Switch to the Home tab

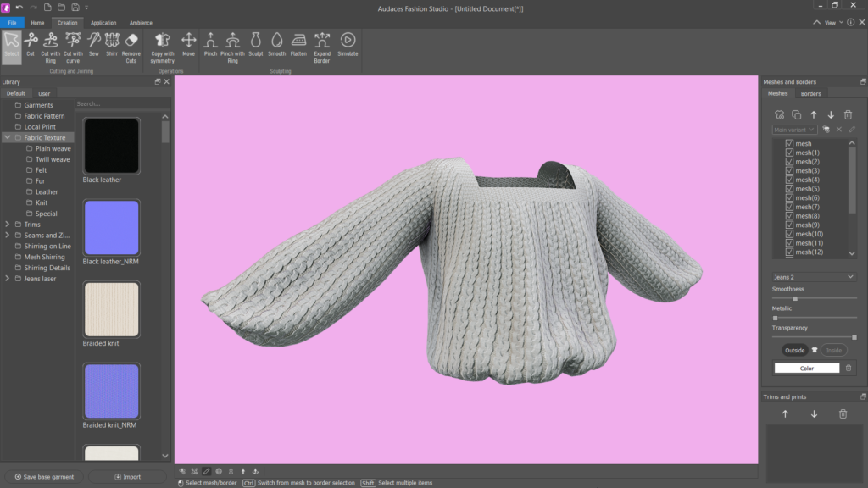(x=37, y=23)
